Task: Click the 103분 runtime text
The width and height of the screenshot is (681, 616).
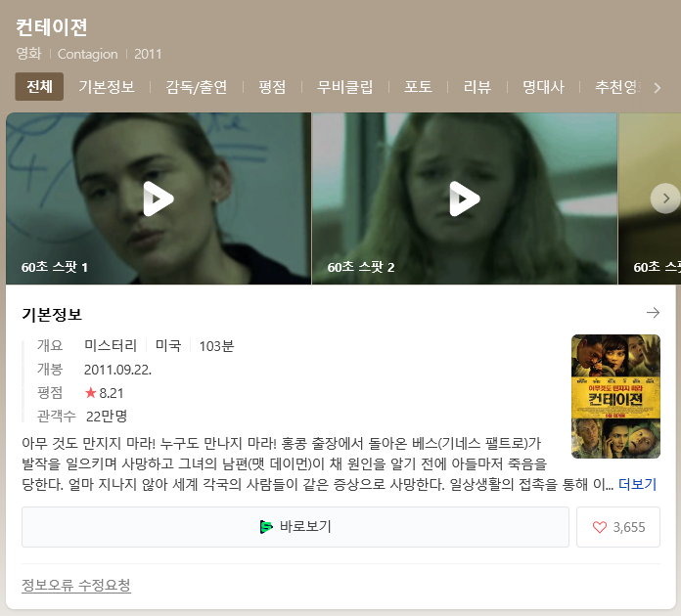Action: coord(216,346)
